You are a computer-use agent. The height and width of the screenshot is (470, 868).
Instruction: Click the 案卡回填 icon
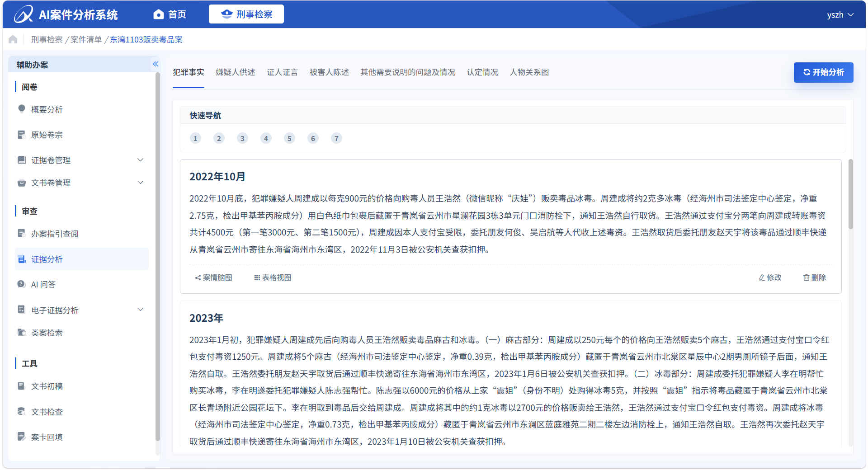point(22,437)
